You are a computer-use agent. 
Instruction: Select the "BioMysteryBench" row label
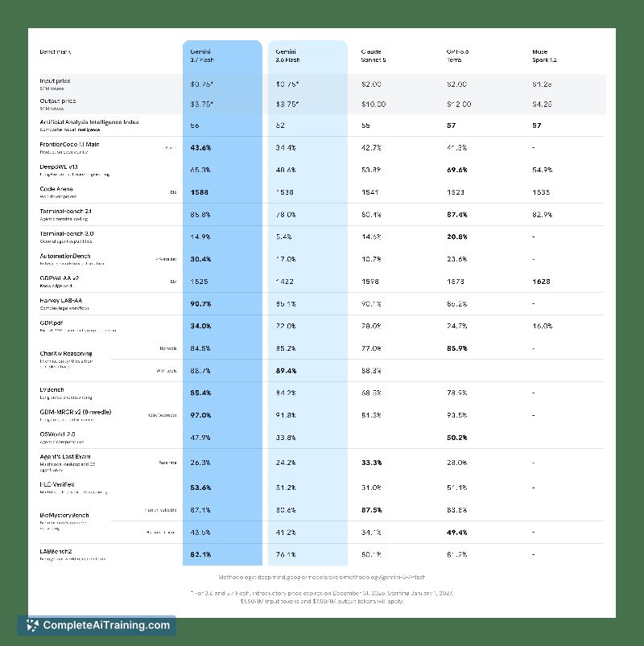64,515
